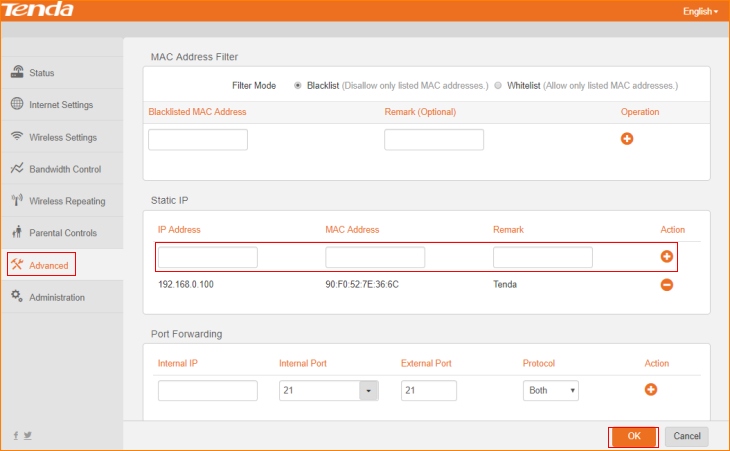The height and width of the screenshot is (451, 730).
Task: Click the Facebook icon in sidebar footer
Action: pos(15,435)
